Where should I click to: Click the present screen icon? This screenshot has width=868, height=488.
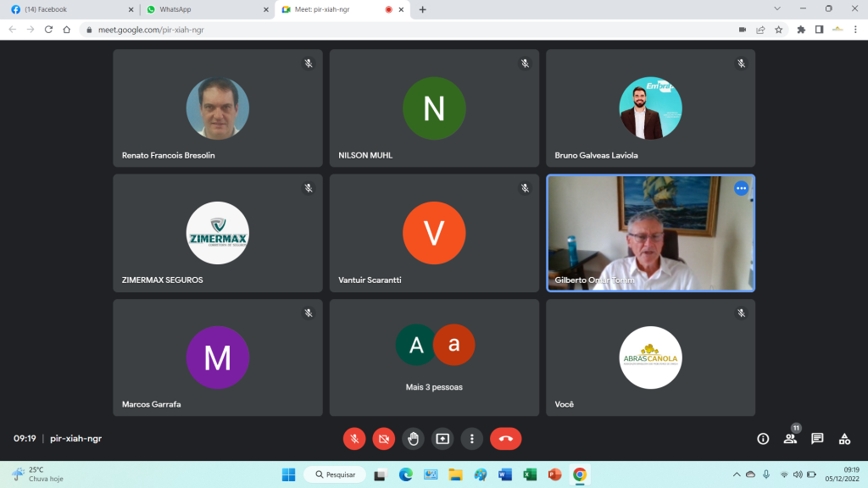coord(442,439)
